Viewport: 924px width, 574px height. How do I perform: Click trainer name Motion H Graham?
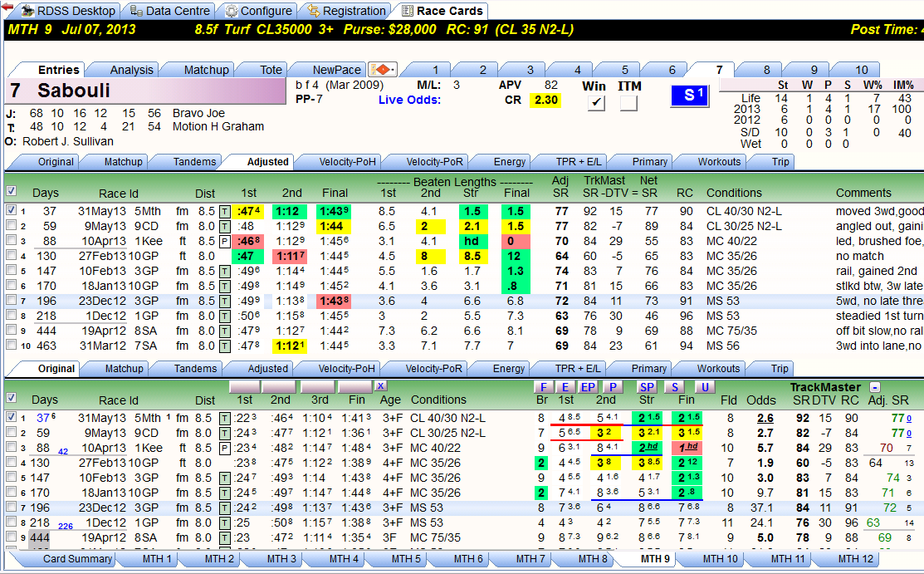pyautogui.click(x=218, y=126)
